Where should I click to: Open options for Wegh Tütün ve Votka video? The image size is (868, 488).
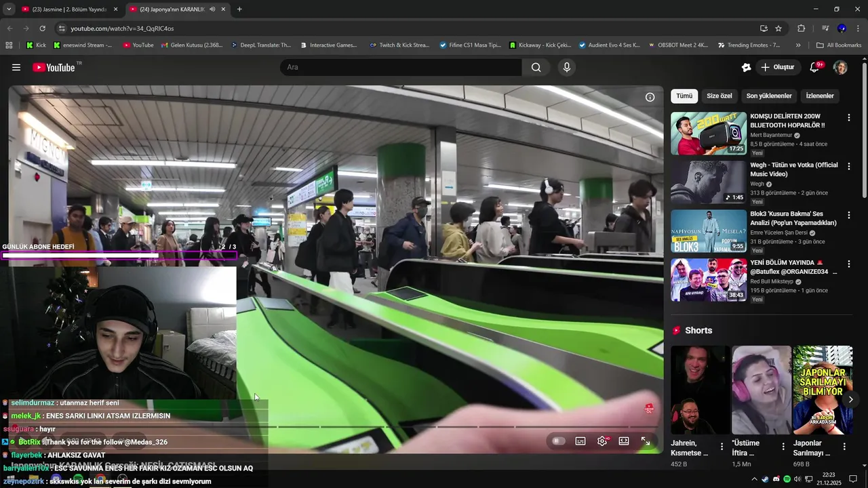(x=848, y=167)
